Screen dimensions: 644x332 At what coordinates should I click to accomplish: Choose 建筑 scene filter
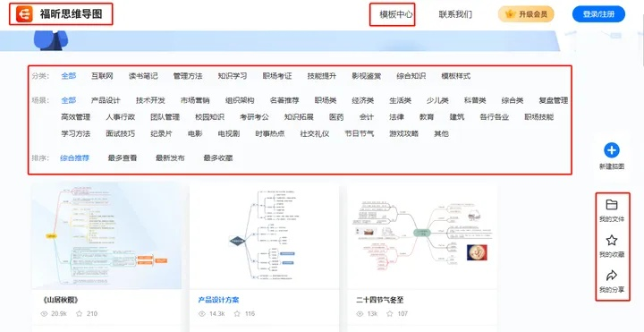pos(457,117)
